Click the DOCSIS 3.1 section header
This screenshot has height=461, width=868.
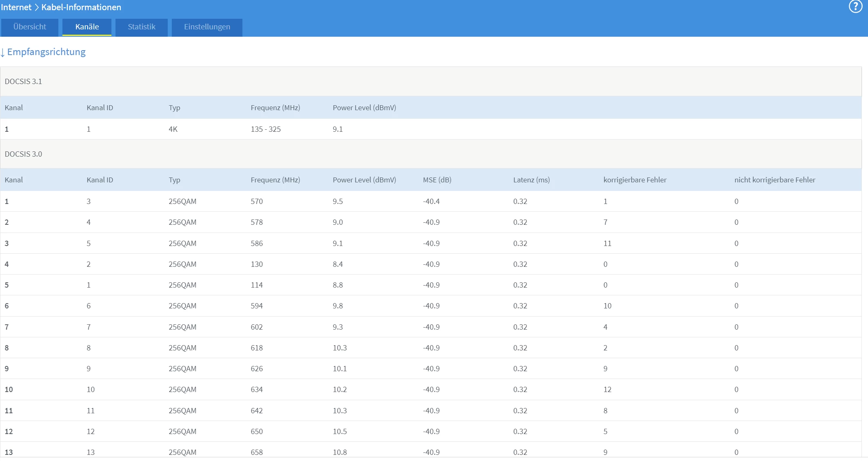coord(23,82)
